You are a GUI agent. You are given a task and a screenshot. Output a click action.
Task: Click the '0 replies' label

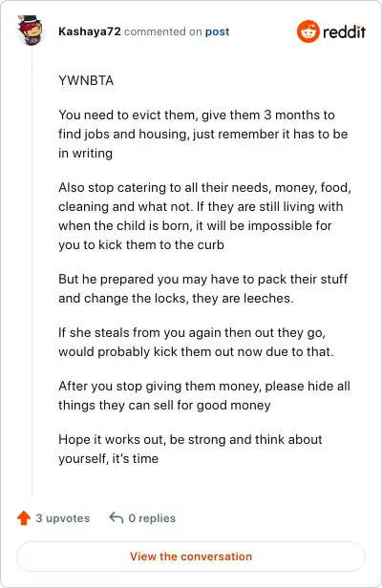tap(152, 518)
